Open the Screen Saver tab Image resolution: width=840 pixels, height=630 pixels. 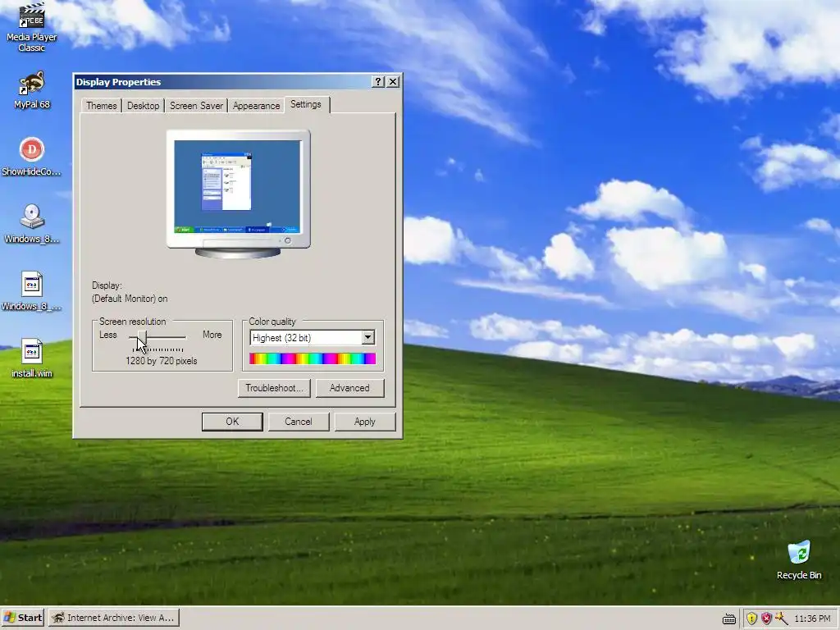point(196,106)
